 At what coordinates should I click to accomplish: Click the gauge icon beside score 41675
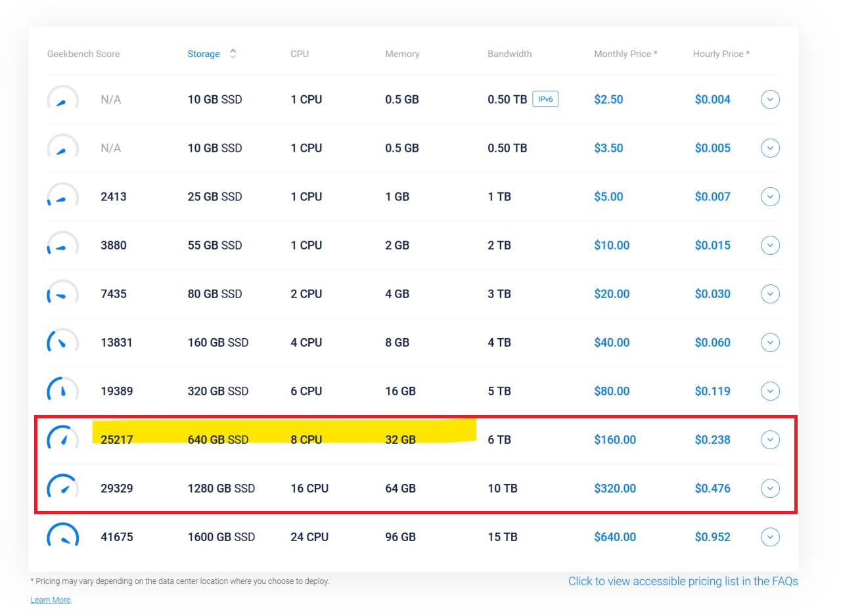tap(62, 537)
